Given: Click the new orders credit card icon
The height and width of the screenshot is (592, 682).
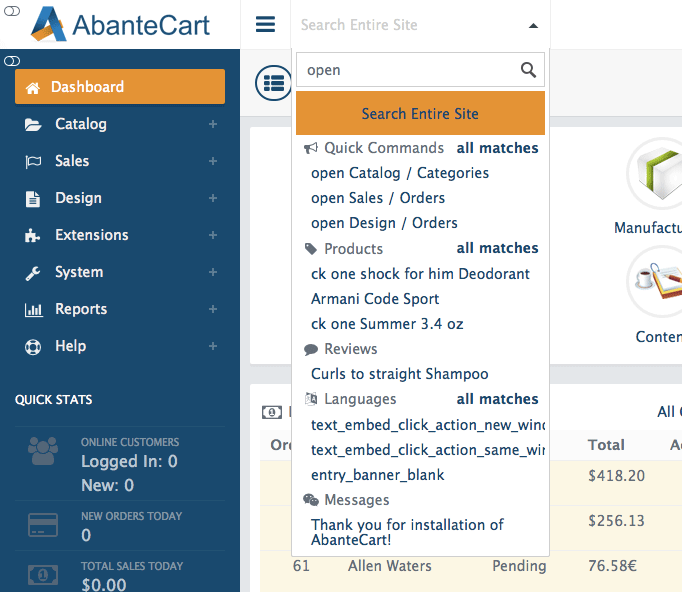Looking at the screenshot, I should pos(43,525).
